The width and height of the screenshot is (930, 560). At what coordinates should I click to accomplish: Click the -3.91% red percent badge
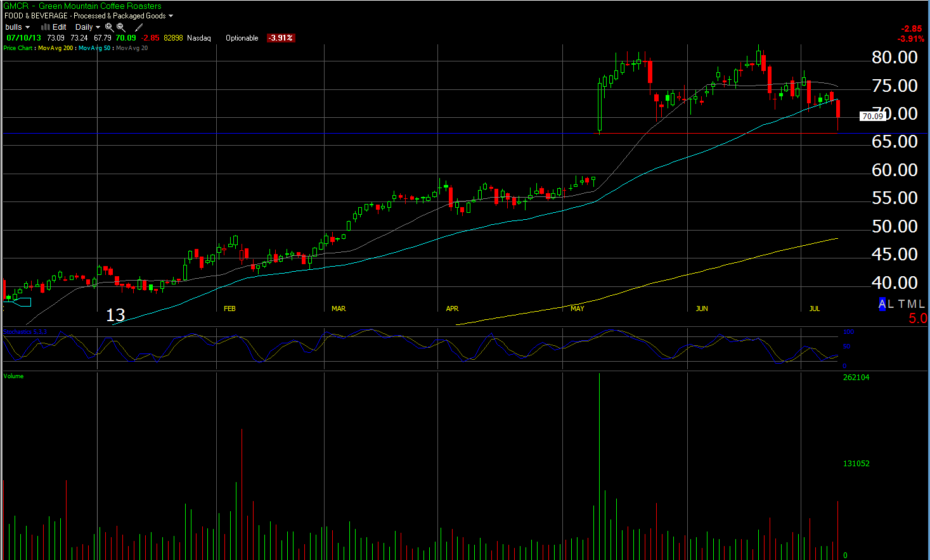point(280,38)
